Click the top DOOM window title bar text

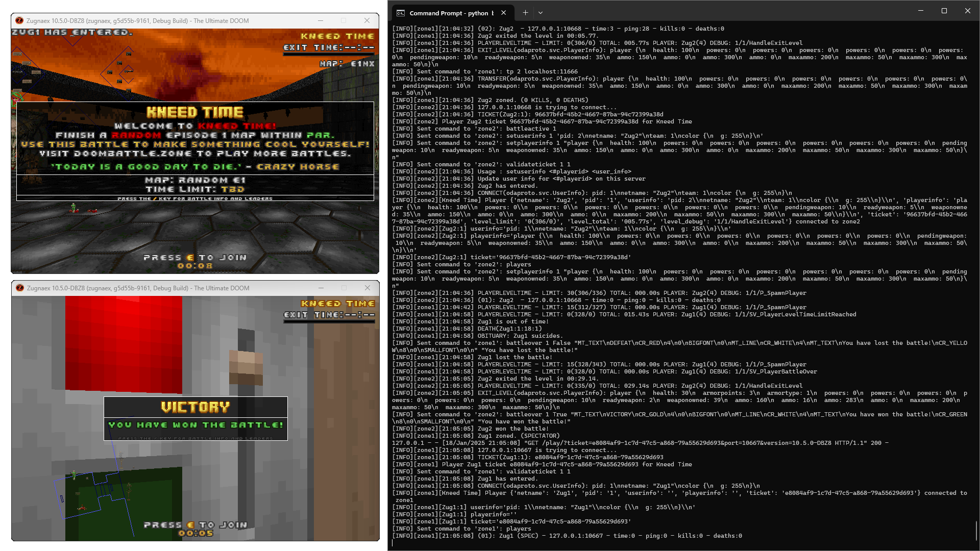coord(138,21)
